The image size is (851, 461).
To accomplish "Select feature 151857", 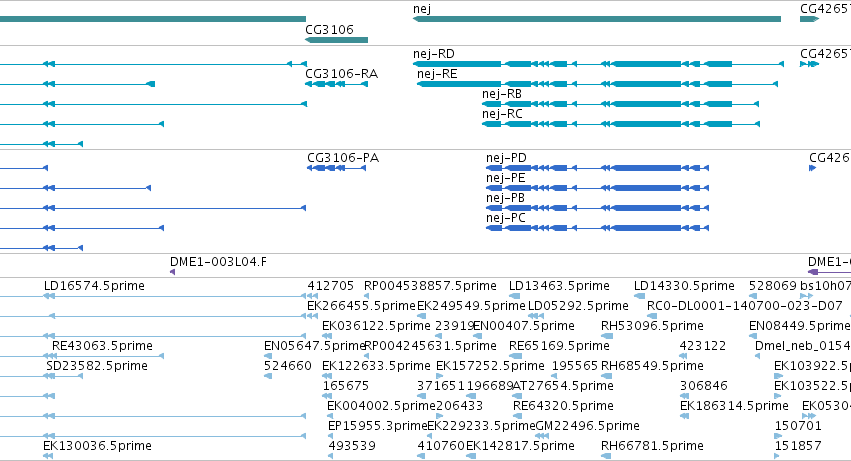I will [x=798, y=446].
